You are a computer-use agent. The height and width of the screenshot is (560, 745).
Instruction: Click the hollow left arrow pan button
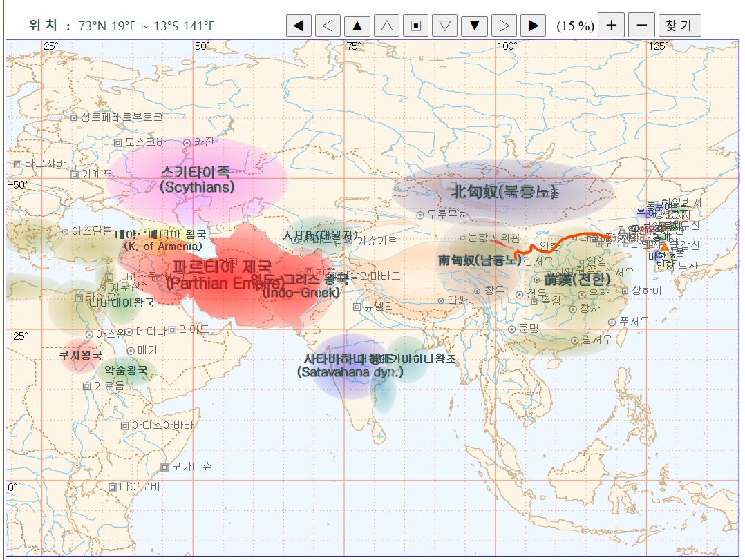click(x=328, y=26)
